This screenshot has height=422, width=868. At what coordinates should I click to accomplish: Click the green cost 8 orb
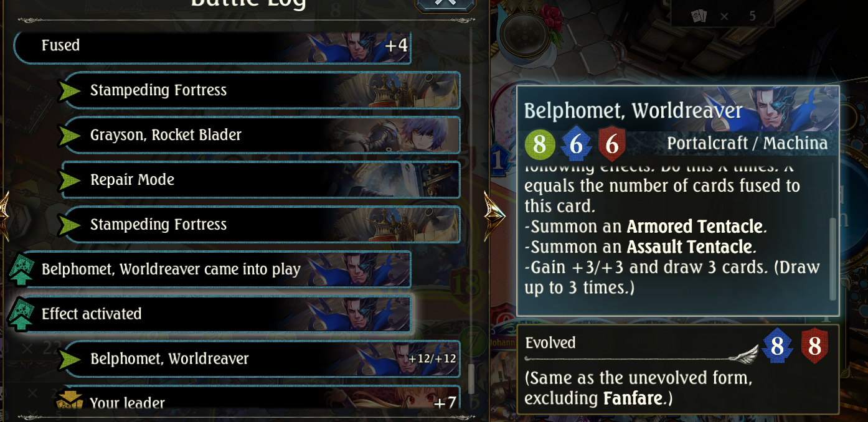(x=539, y=145)
